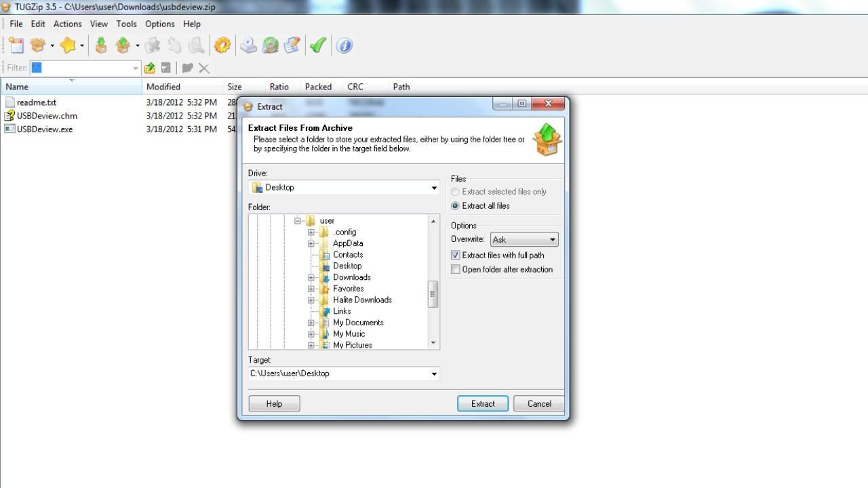Click the Downloads folder icon in tree
This screenshot has height=488, width=868.
[325, 277]
